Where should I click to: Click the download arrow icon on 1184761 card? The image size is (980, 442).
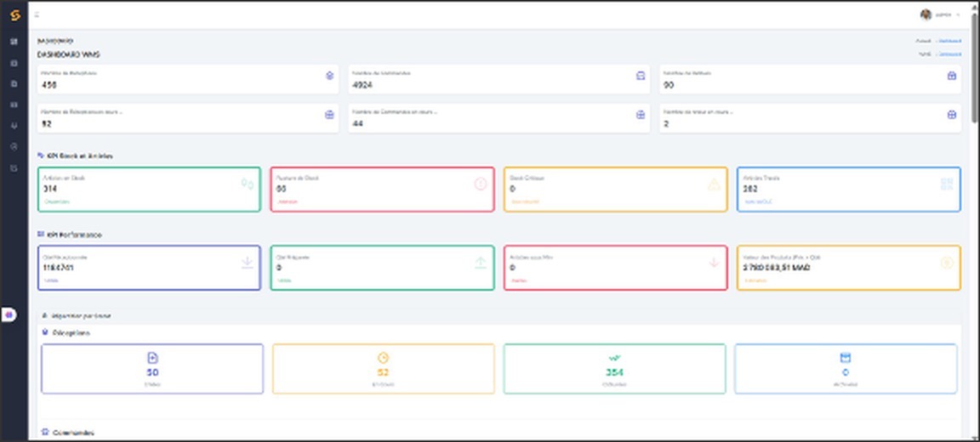point(248,263)
